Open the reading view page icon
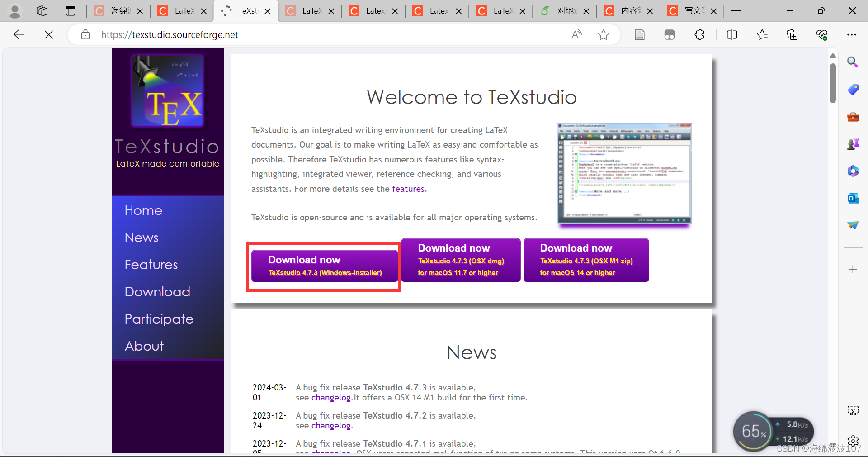The height and width of the screenshot is (457, 868). pyautogui.click(x=639, y=34)
